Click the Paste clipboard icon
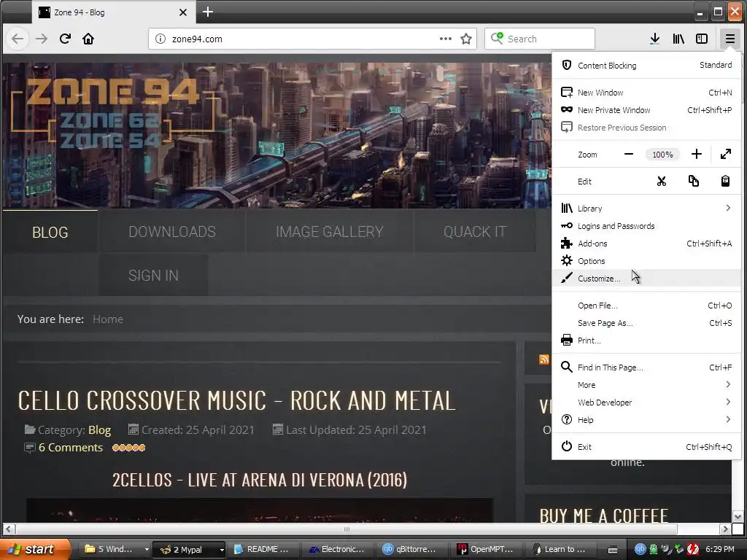 click(x=725, y=181)
